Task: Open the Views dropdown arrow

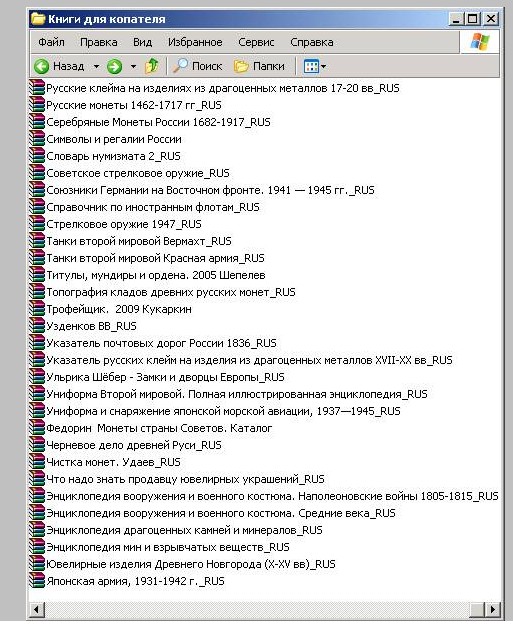Action: coord(323,66)
